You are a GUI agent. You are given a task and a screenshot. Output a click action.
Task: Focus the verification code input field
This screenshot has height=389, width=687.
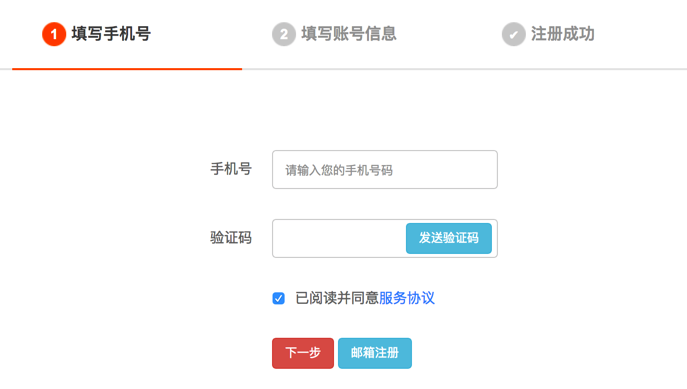(x=339, y=238)
